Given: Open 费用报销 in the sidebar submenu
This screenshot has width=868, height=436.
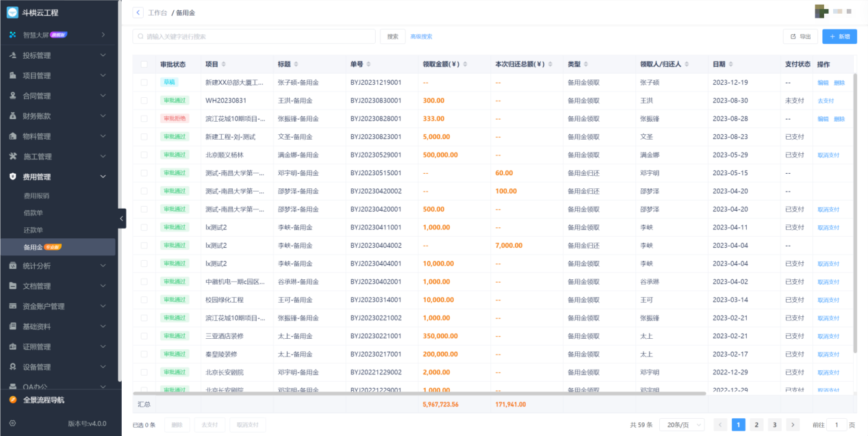Looking at the screenshot, I should point(36,196).
